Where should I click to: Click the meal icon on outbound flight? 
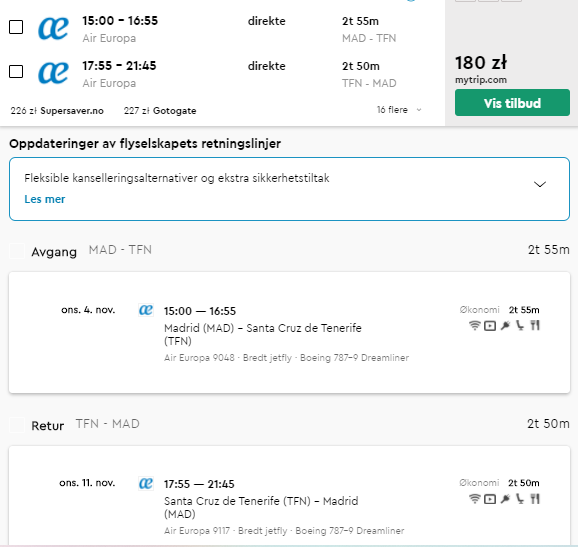click(x=535, y=325)
